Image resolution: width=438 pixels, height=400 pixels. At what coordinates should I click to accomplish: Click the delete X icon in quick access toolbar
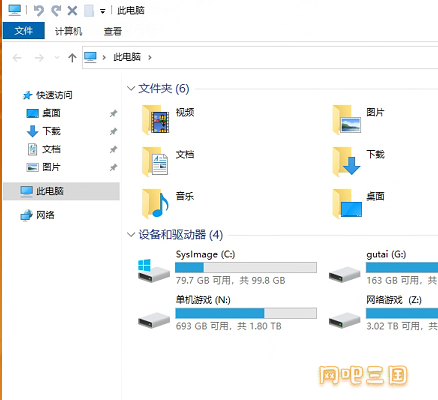point(72,11)
